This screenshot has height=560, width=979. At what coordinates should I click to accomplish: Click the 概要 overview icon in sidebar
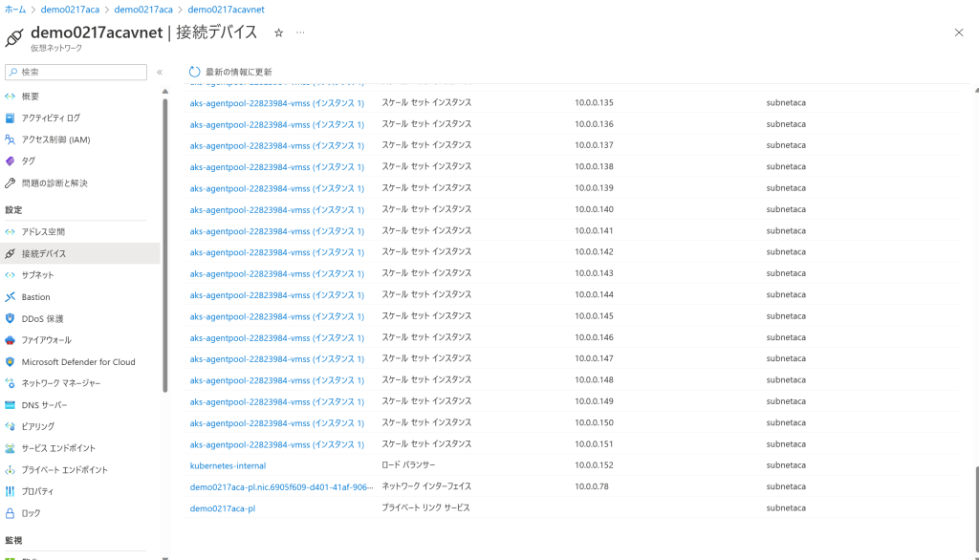click(x=10, y=97)
